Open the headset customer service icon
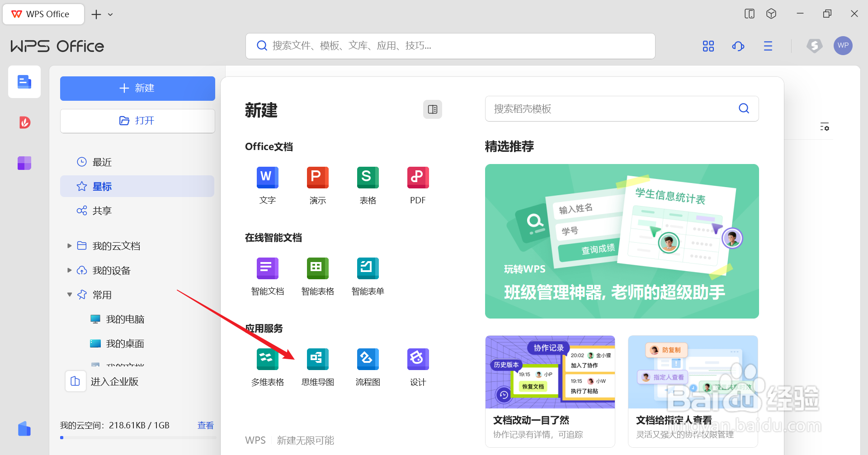Screen dimensions: 868x455 click(x=738, y=46)
